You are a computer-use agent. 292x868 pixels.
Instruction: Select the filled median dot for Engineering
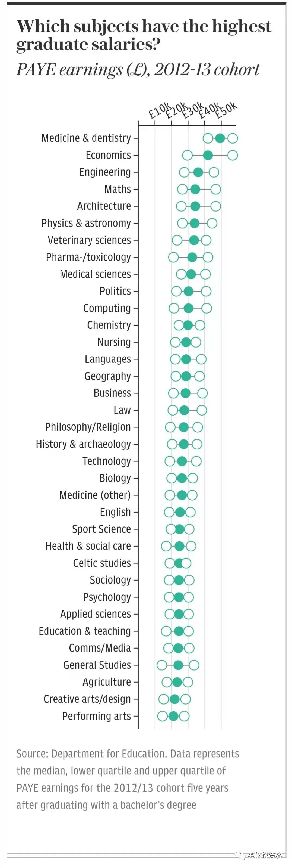tap(198, 172)
